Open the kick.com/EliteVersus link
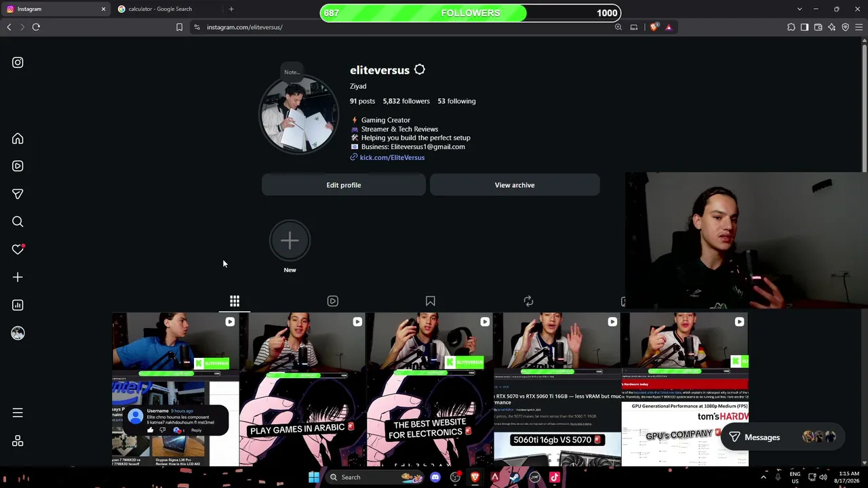868x488 pixels. pyautogui.click(x=392, y=157)
